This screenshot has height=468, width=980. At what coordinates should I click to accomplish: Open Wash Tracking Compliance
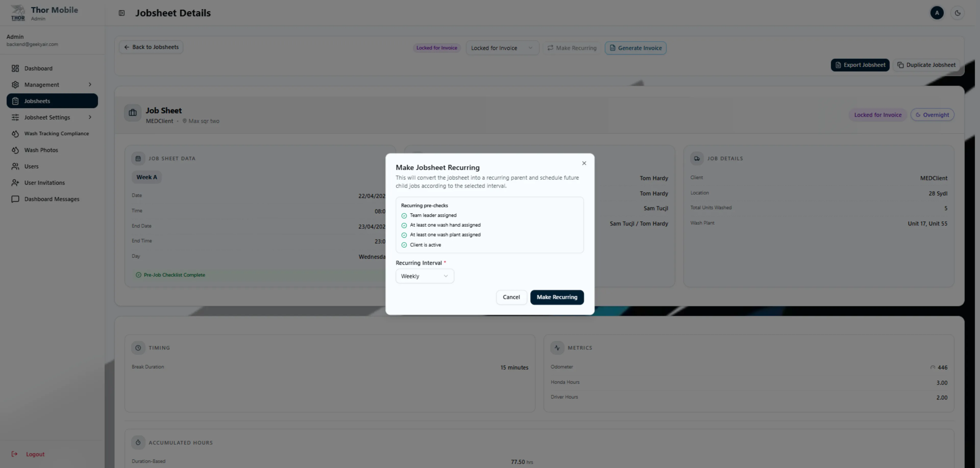point(52,133)
